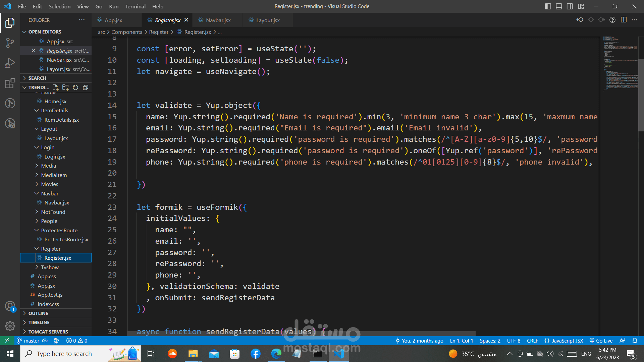This screenshot has width=644, height=362.
Task: Open the Source Control view
Action: point(10,43)
